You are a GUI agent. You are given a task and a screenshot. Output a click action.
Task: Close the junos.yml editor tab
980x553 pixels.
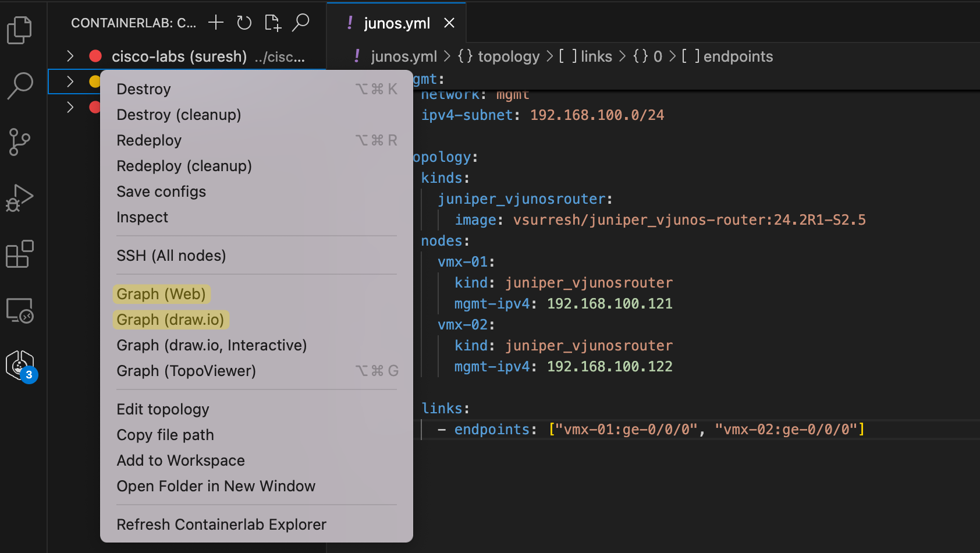click(449, 23)
